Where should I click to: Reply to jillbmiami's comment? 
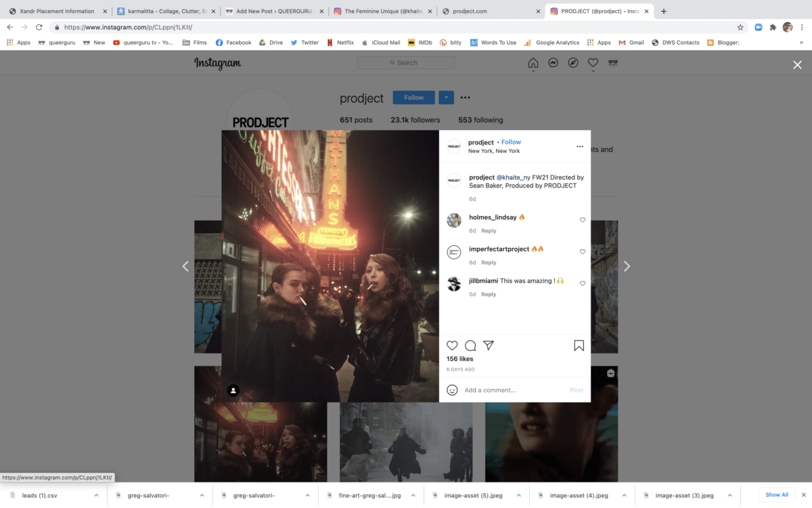coord(489,295)
